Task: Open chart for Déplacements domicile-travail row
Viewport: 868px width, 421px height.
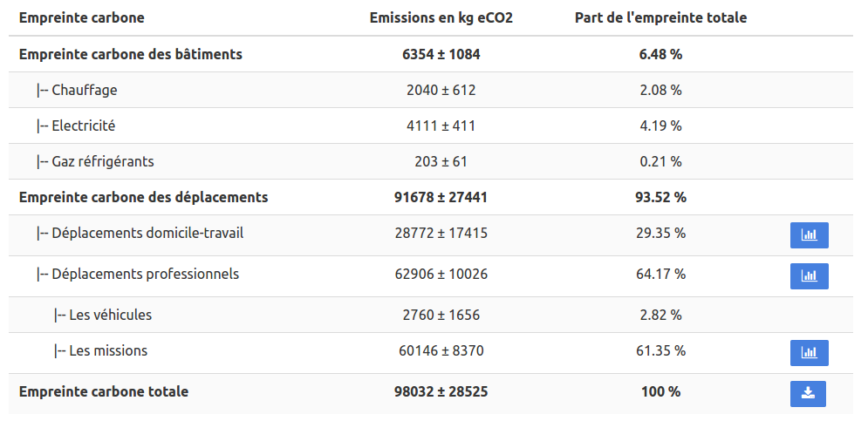Action: point(809,235)
